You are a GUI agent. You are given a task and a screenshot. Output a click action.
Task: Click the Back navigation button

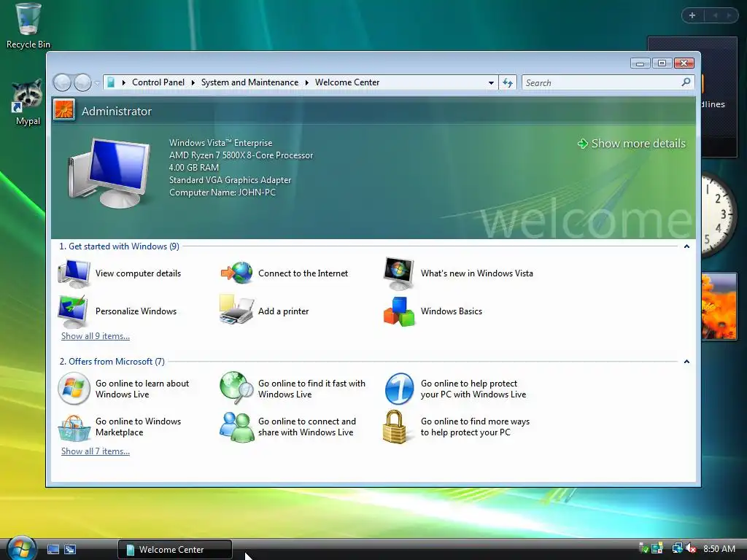tap(63, 83)
